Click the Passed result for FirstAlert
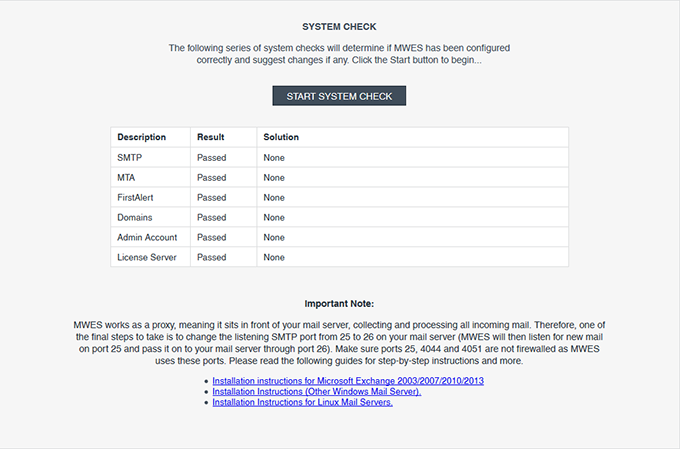 212,198
